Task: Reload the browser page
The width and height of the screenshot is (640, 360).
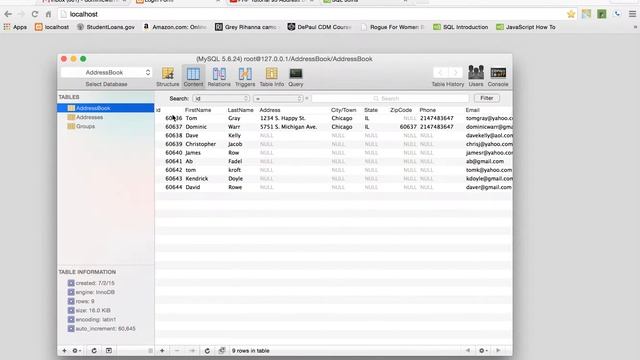Action: 35,14
